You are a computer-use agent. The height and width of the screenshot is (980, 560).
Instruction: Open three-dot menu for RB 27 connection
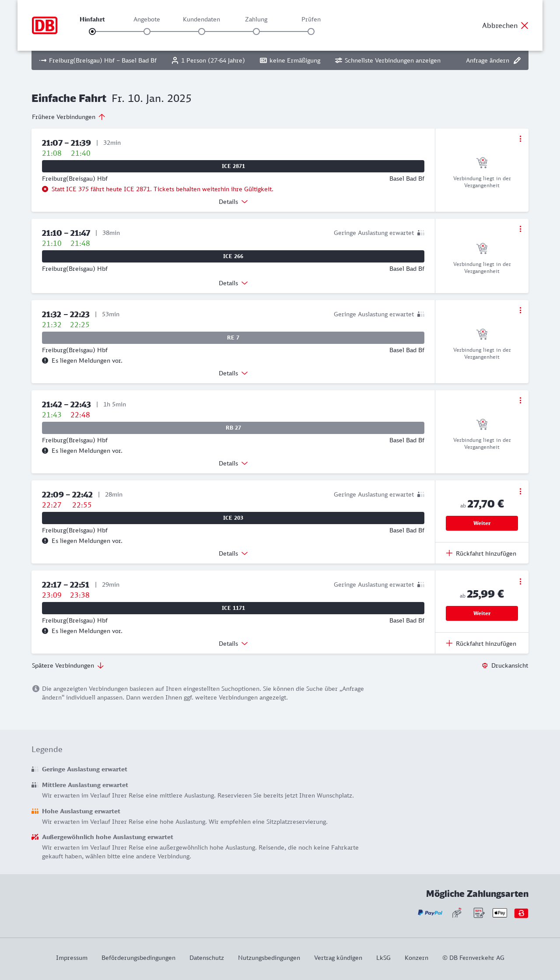click(x=520, y=400)
